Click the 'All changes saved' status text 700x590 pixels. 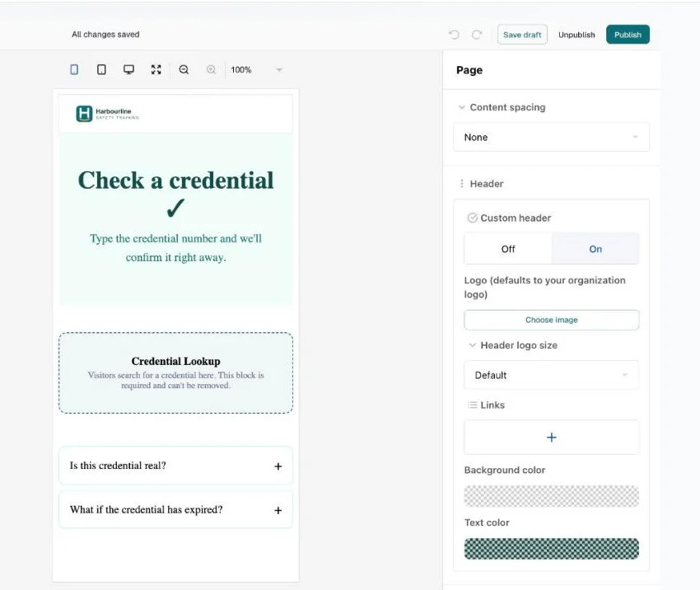point(105,35)
